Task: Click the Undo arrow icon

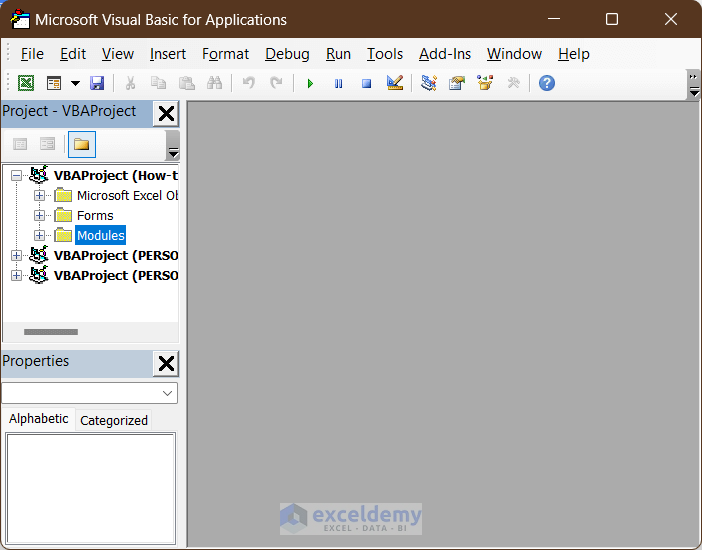Action: (249, 83)
